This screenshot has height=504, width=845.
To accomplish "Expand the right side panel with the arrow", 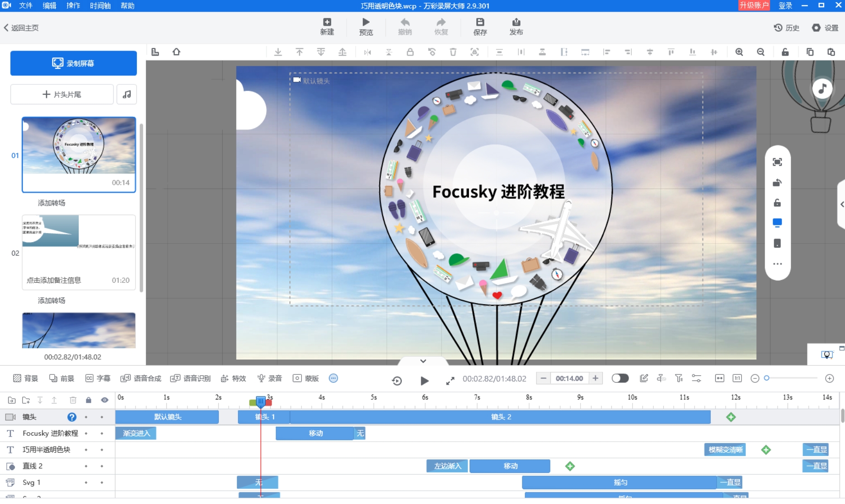I will pyautogui.click(x=842, y=205).
